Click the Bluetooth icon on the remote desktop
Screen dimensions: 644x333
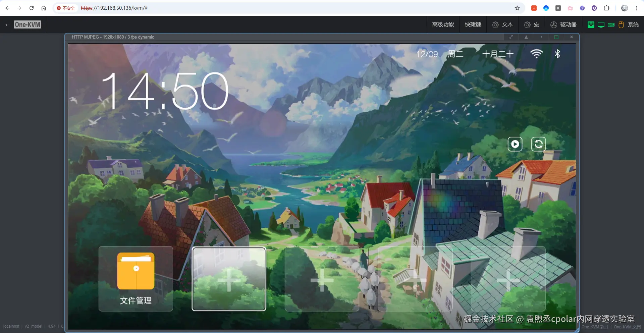coord(557,54)
